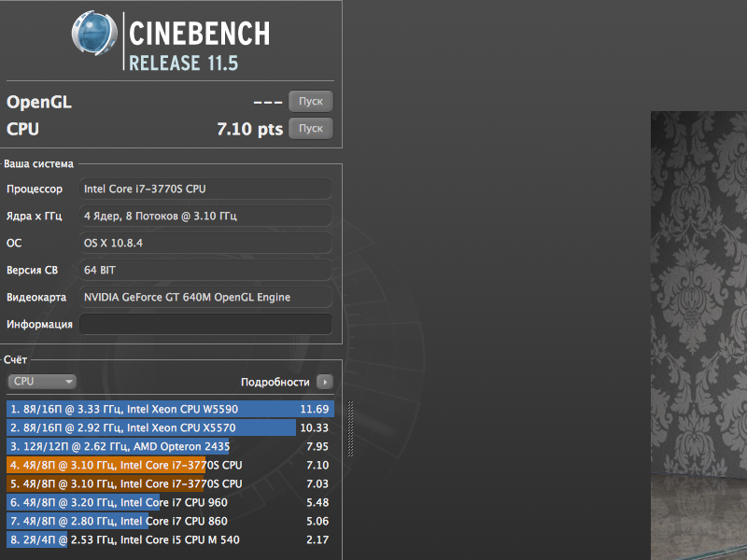
Task: Click the Информация text input field
Action: [205, 324]
